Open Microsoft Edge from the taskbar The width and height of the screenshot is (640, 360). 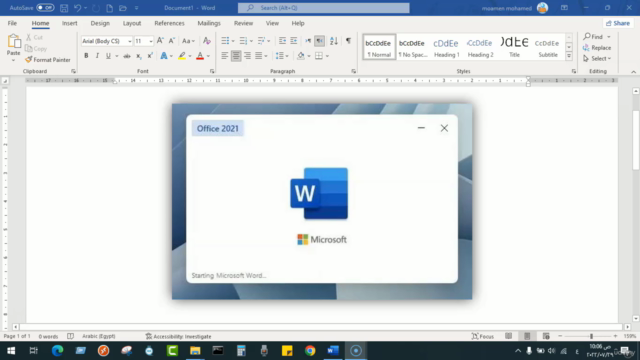58,351
